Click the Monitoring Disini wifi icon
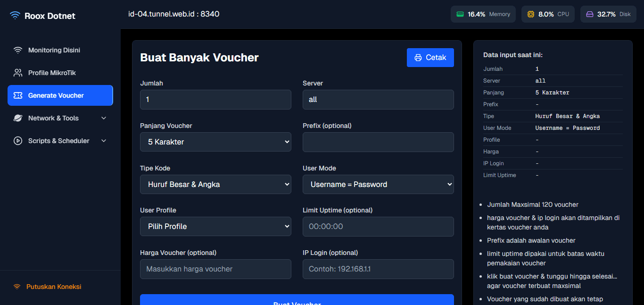Screen dimensions: 644x305 18,50
